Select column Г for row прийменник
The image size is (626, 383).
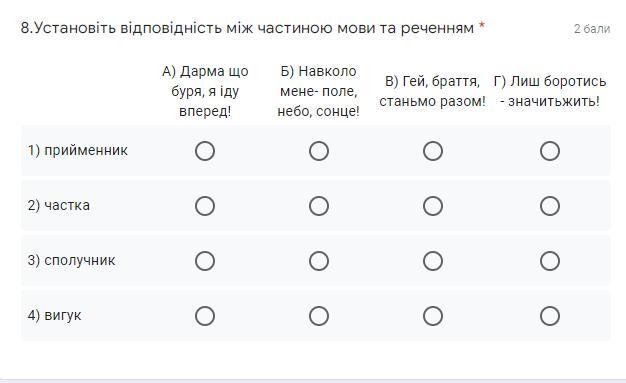(550, 151)
